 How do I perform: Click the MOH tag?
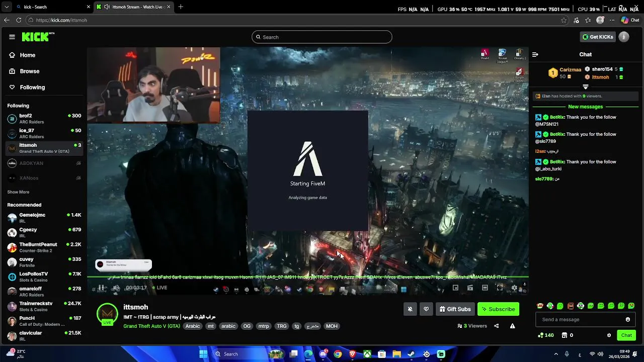(x=332, y=326)
